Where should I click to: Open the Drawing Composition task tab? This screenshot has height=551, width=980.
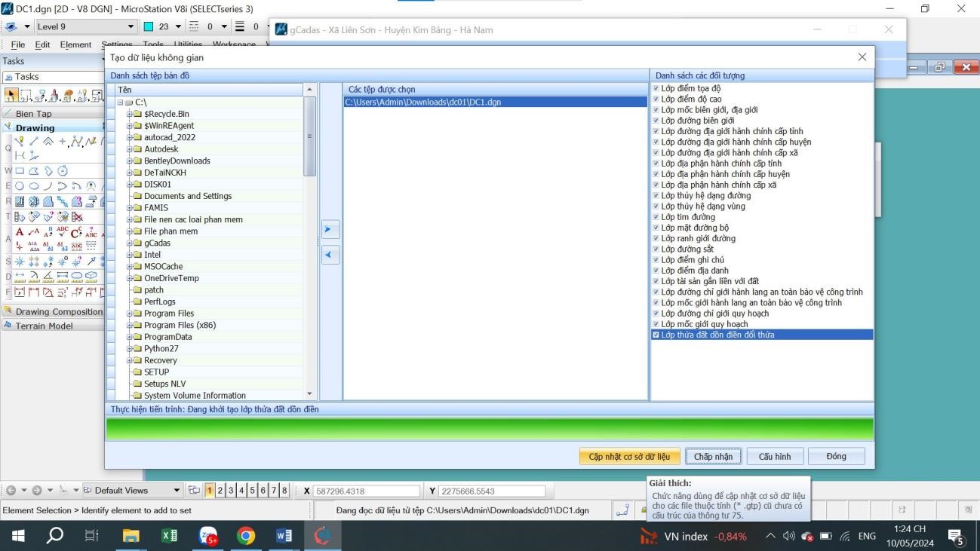coord(59,311)
